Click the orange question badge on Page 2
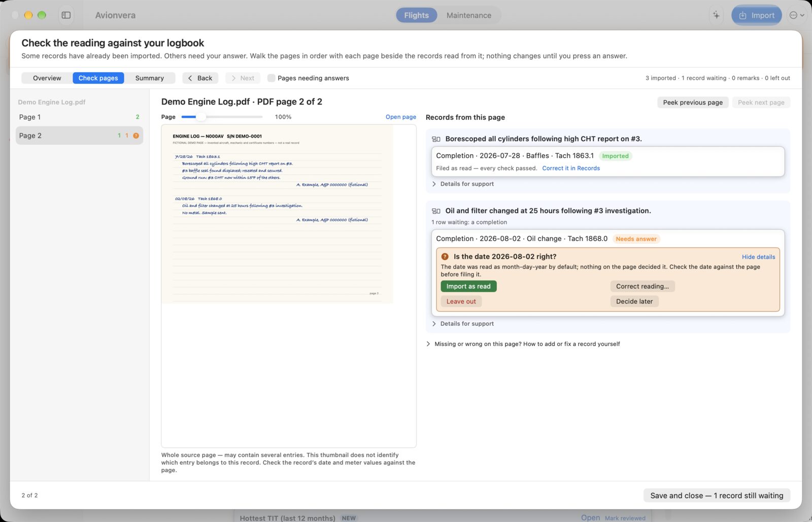Viewport: 812px width, 522px height. tap(136, 135)
